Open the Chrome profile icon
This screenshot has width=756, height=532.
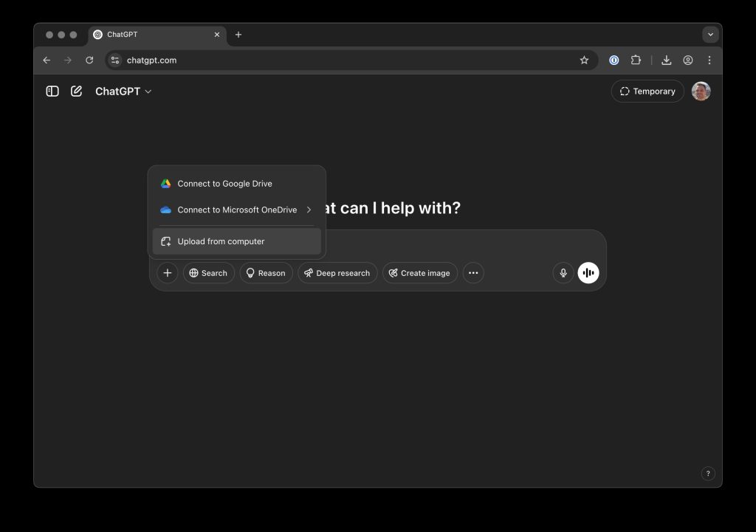[x=688, y=61]
